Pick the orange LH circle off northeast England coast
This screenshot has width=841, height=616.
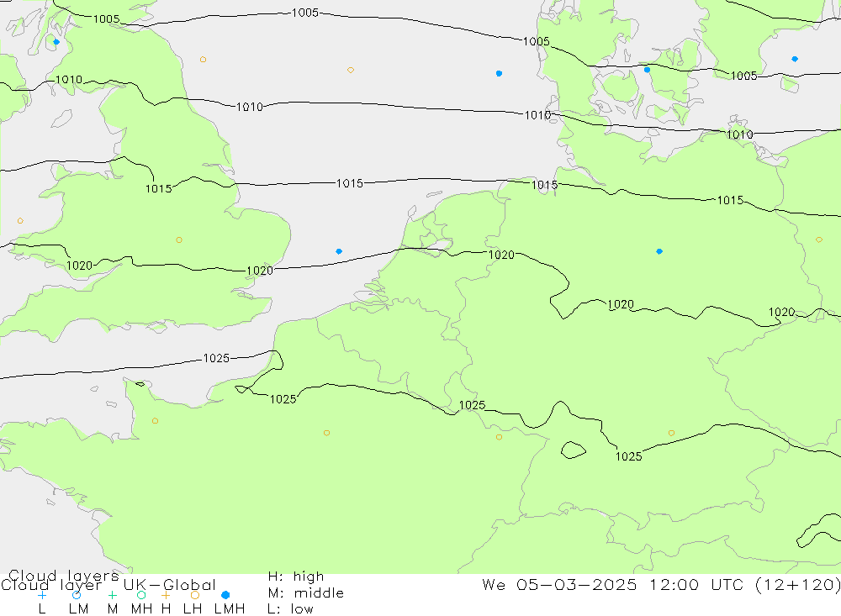[x=203, y=60]
